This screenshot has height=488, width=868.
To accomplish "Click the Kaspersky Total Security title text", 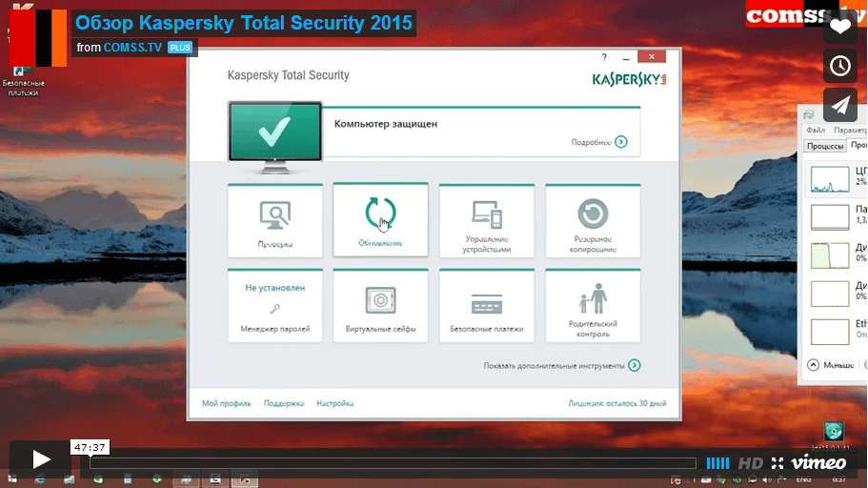I will point(289,74).
